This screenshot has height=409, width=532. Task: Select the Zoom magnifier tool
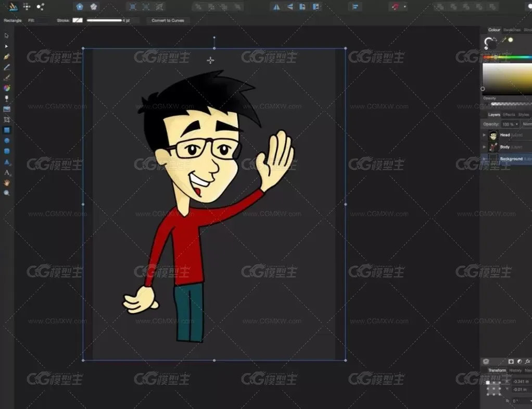[x=6, y=193]
